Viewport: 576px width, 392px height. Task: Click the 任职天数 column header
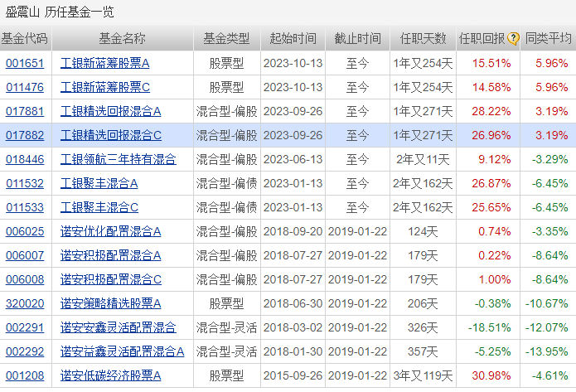[423, 38]
